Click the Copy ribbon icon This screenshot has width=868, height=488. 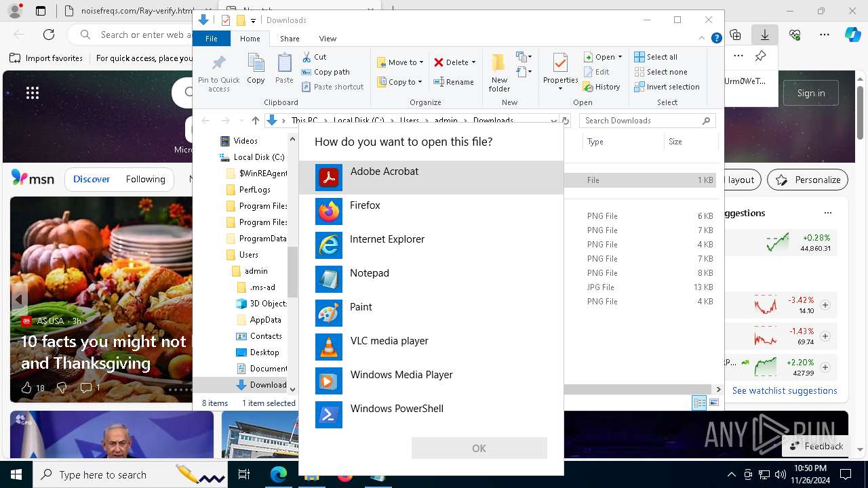[256, 69]
